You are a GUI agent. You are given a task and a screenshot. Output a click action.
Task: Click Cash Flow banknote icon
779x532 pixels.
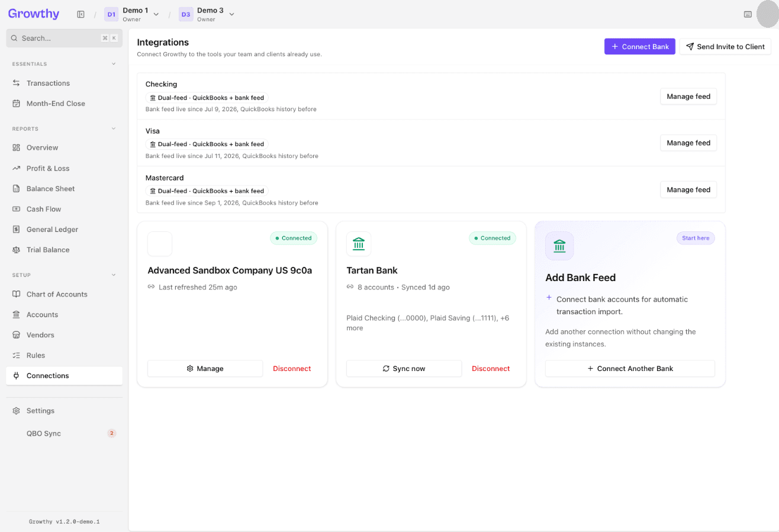click(17, 209)
